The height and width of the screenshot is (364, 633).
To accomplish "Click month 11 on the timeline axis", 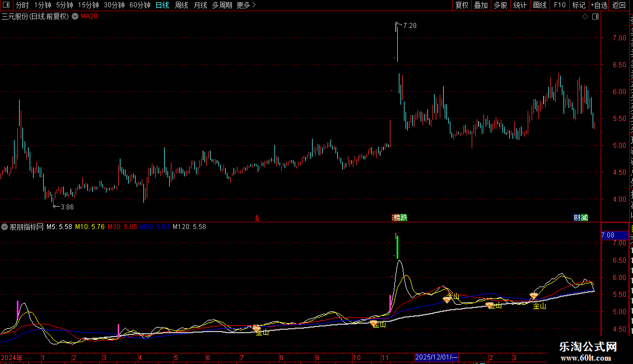I will (x=385, y=357).
